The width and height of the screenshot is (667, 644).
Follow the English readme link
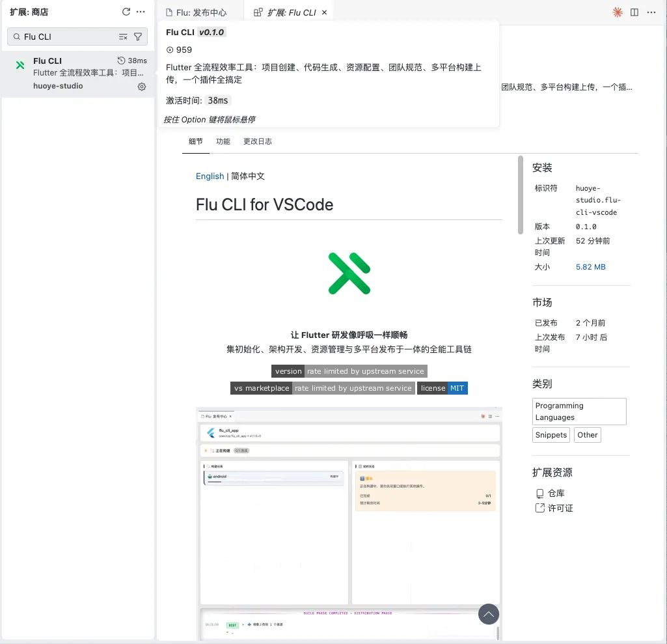(x=210, y=176)
